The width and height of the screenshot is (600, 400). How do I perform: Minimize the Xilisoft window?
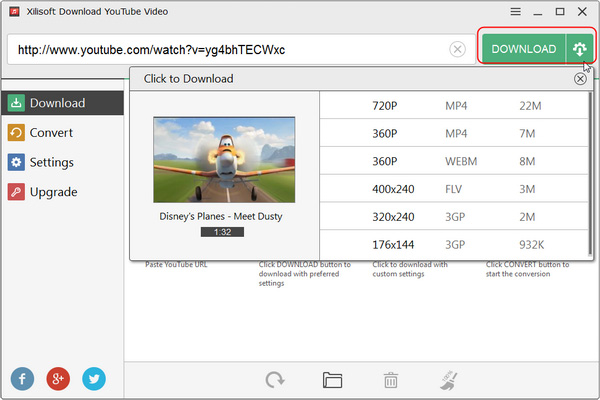point(538,13)
